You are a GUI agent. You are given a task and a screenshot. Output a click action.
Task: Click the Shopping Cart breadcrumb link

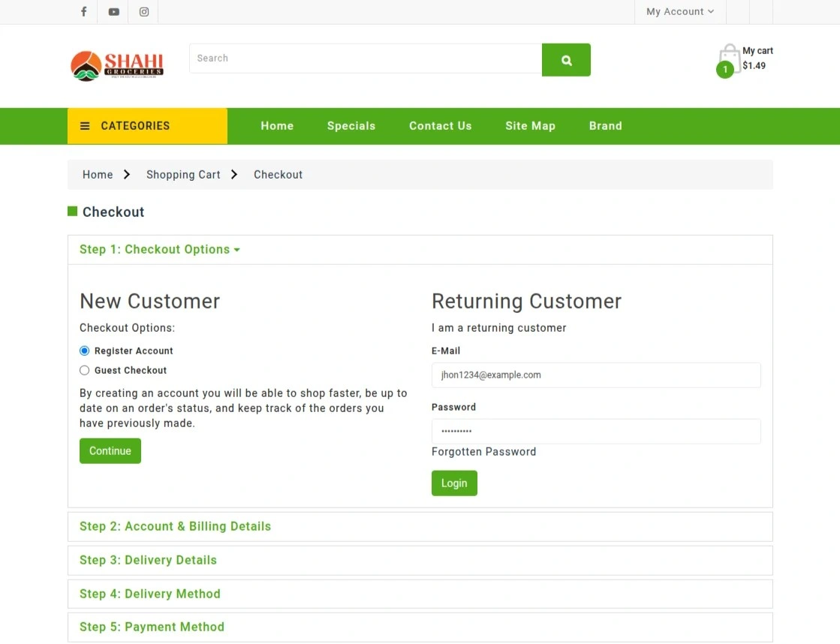tap(183, 175)
